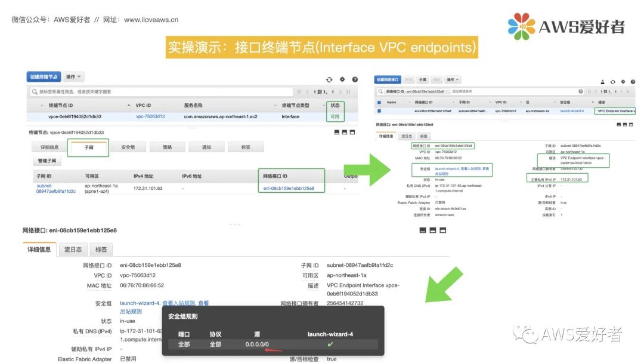This screenshot has width=644, height=363.
Task: Click the launch-wizard-4 link in the network interface table row
Action: (572, 111)
